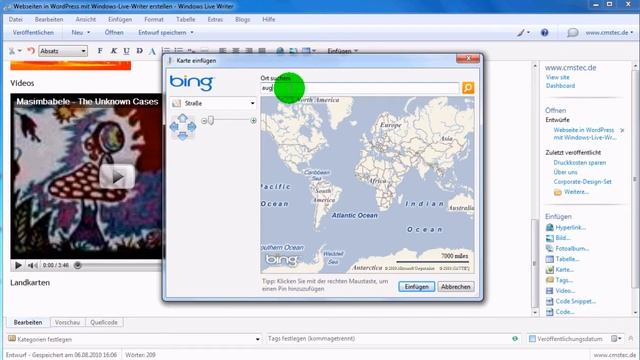Click the undo arrow in the toolbar
The width and height of the screenshot is (640, 360).
click(x=31, y=51)
